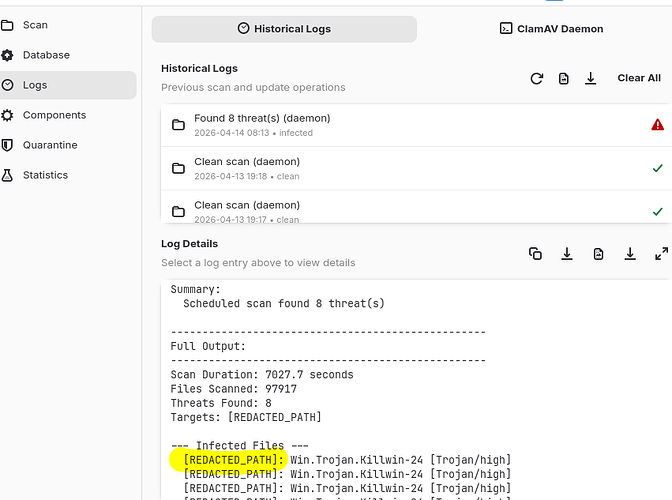Viewport: 672px width, 500px height.
Task: Select the Clean scan entry from 19:18
Action: (416, 168)
